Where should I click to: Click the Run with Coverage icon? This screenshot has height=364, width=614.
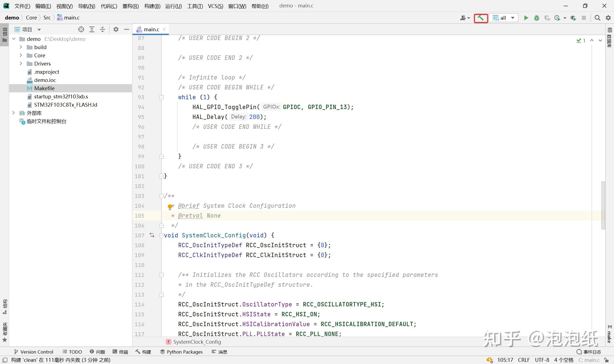[547, 18]
